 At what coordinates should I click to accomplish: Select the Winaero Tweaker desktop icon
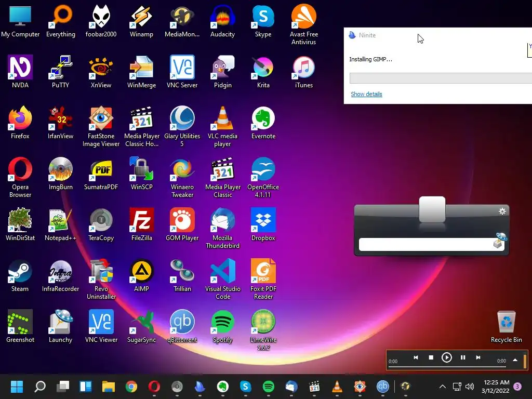pos(182,177)
